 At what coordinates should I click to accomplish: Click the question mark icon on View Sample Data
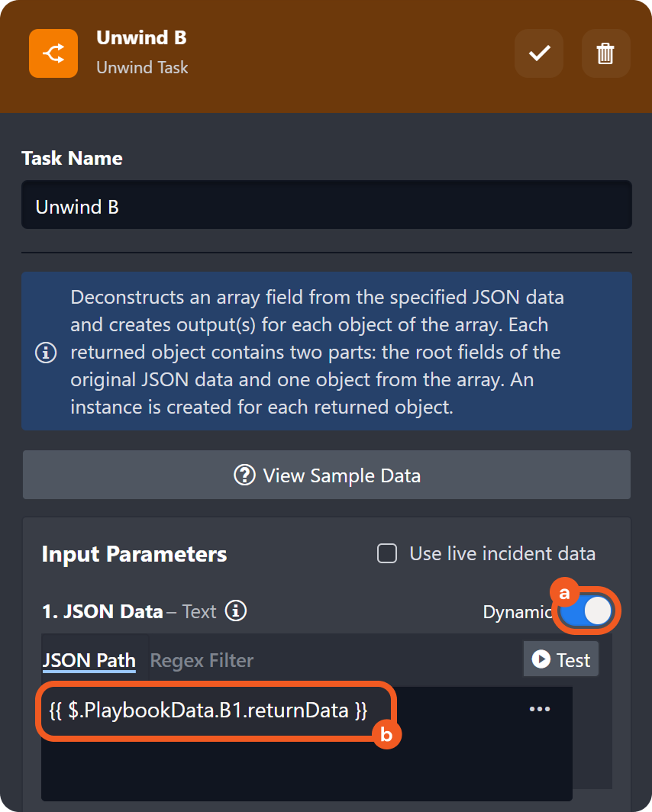244,475
